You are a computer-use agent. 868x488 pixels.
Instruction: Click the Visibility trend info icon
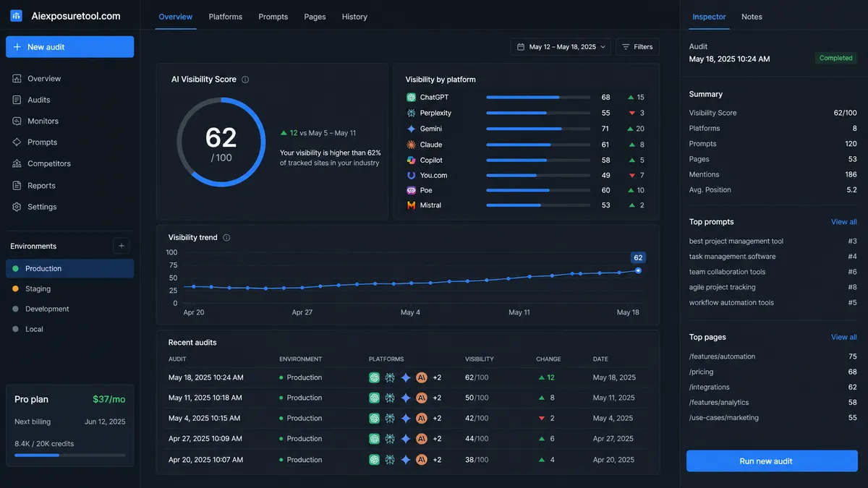point(226,238)
